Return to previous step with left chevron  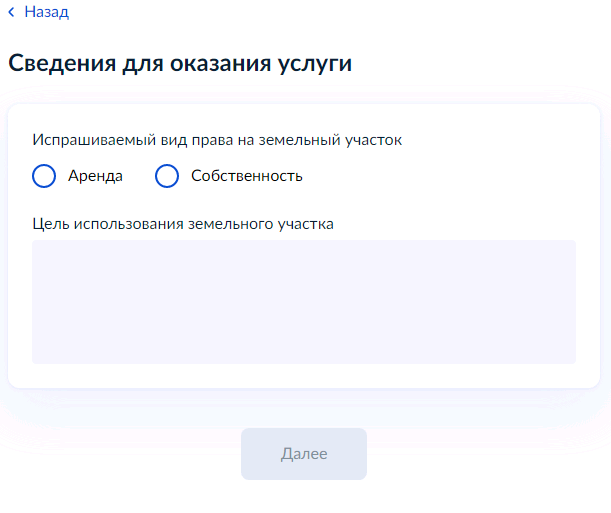click(x=11, y=12)
